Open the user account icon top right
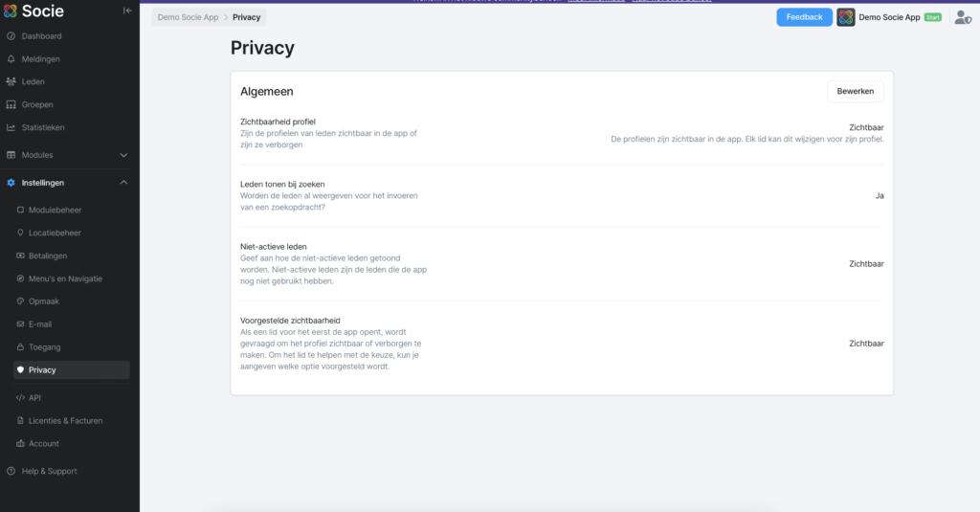 click(x=963, y=17)
